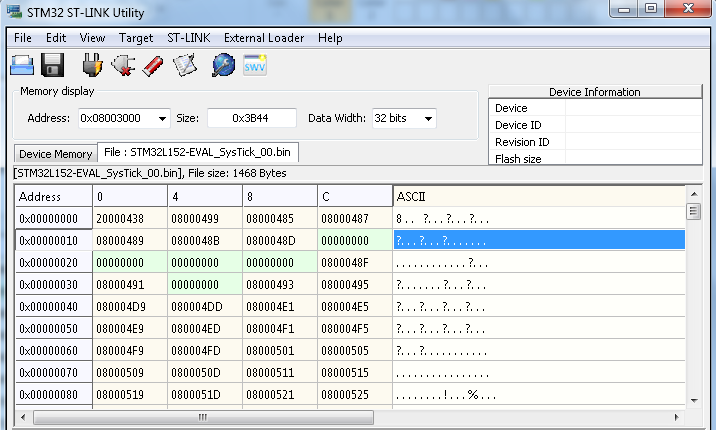Click the horizontal scrollbar right arrow
716x430 pixels.
[x=676, y=417]
